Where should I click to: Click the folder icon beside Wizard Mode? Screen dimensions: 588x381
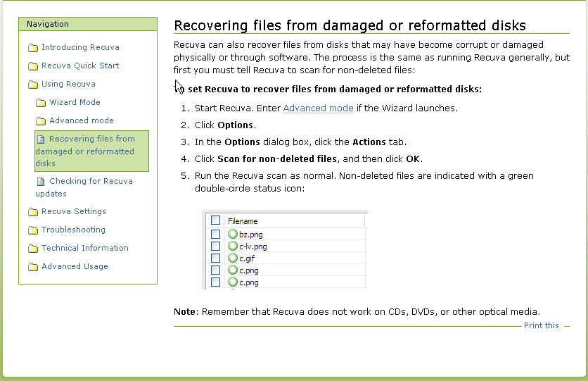click(x=41, y=103)
